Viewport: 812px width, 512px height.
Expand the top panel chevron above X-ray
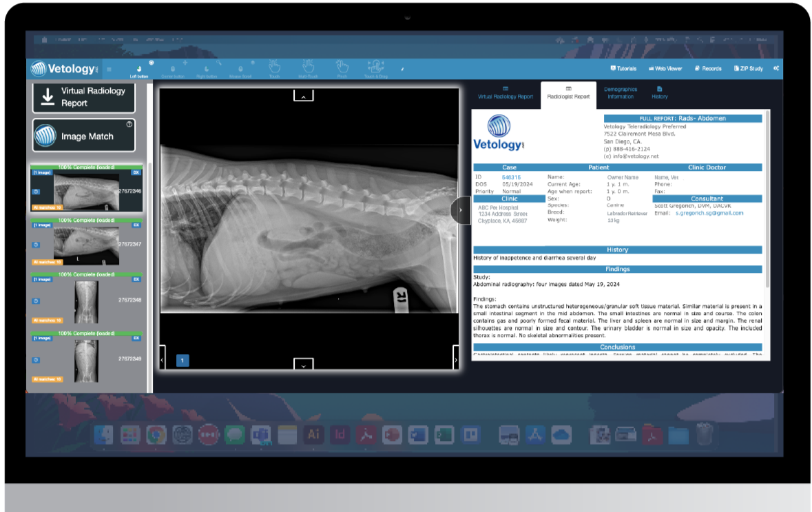coord(303,96)
